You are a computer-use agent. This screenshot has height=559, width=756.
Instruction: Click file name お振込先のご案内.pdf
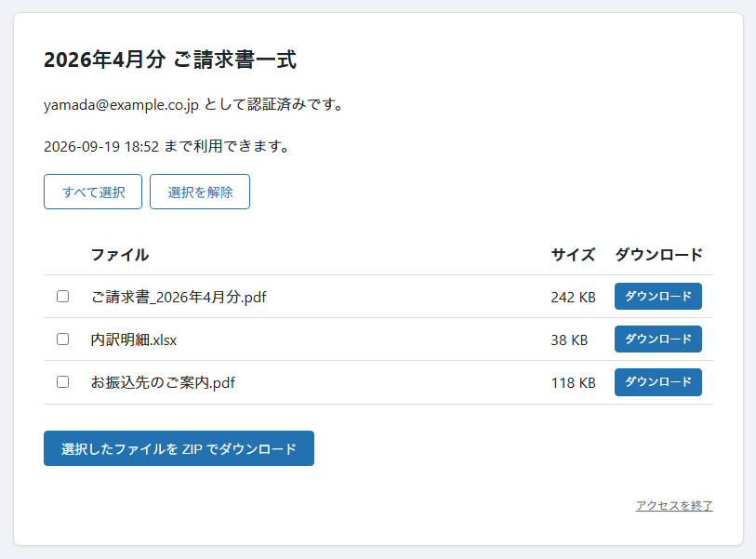[x=163, y=382]
